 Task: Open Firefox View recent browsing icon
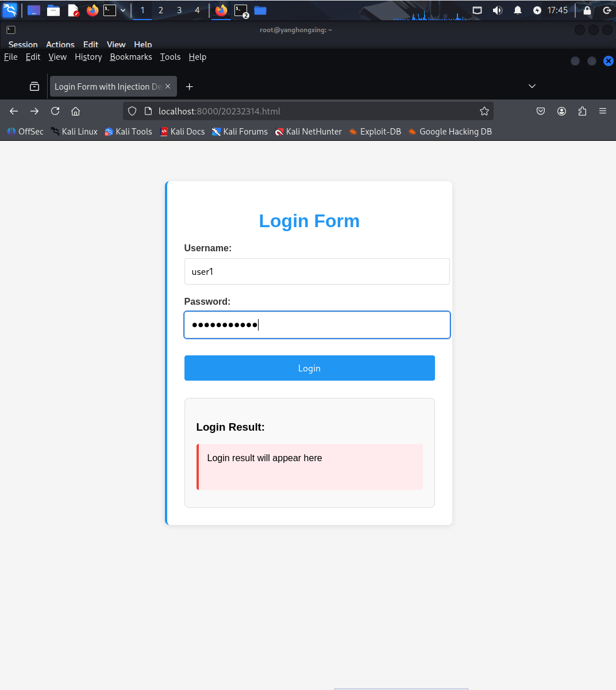tap(34, 86)
